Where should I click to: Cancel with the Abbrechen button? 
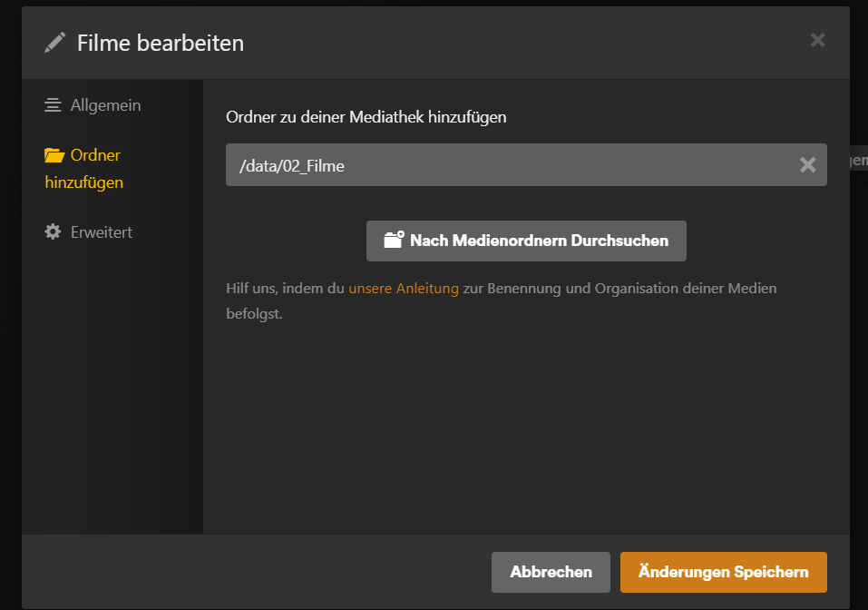[x=551, y=572]
